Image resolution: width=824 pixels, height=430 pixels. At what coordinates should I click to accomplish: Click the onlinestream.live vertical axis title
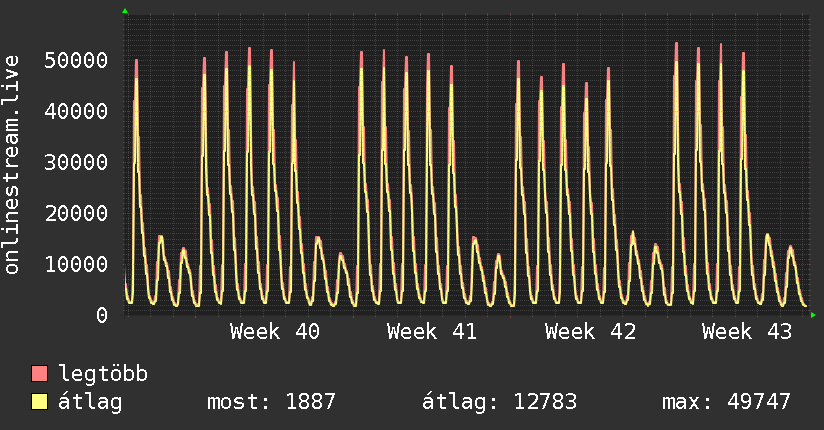(x=12, y=165)
